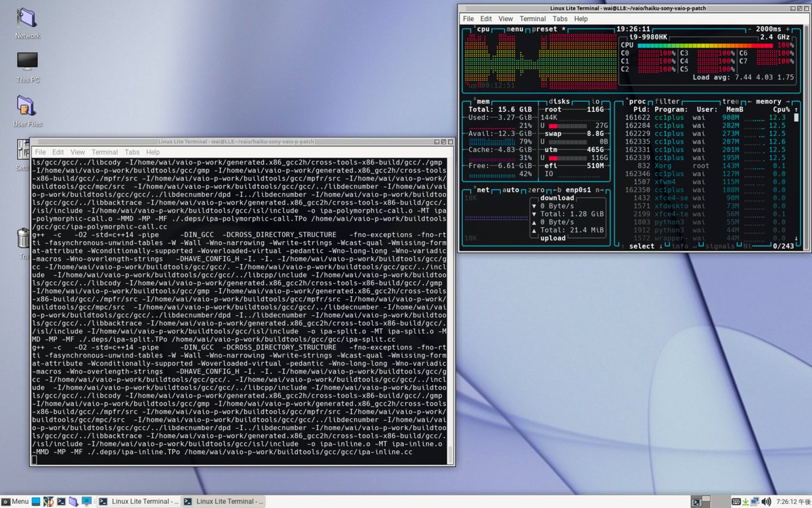Open the btop menu option
The image size is (812, 508).
pos(516,29)
